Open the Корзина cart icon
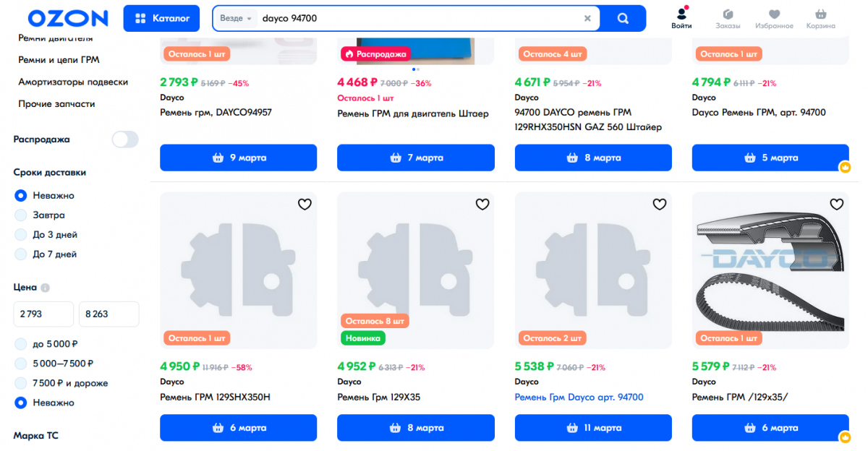The width and height of the screenshot is (868, 451). click(x=821, y=18)
